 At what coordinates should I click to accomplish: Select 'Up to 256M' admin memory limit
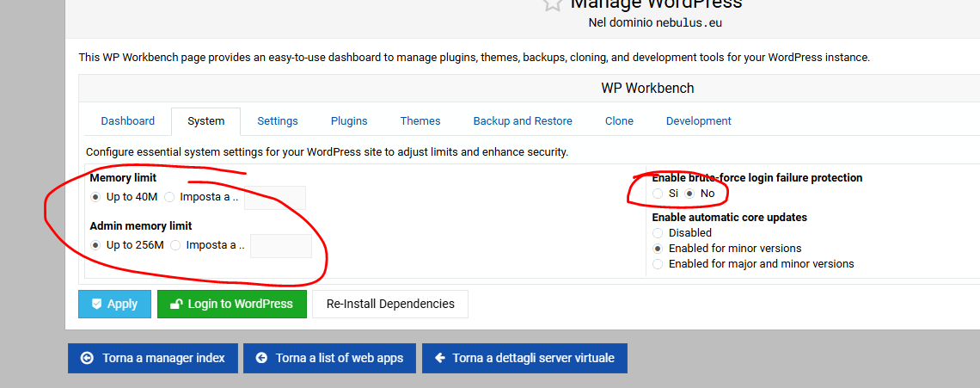click(95, 245)
